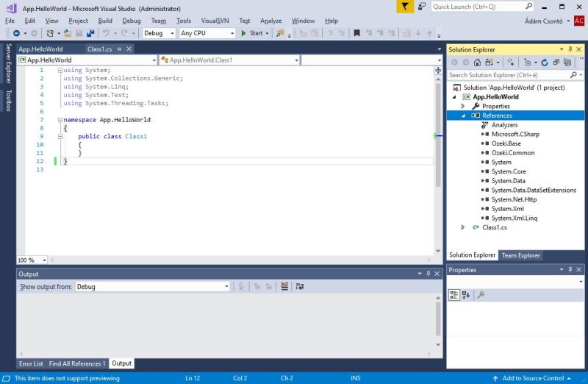Close the Class1.cs tab

pyautogui.click(x=129, y=49)
